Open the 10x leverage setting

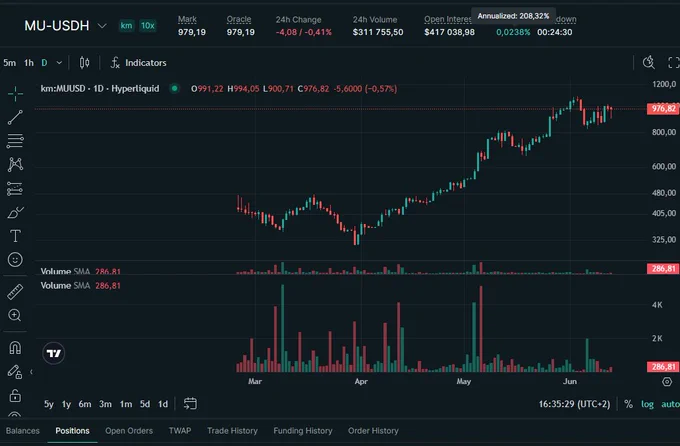(147, 26)
